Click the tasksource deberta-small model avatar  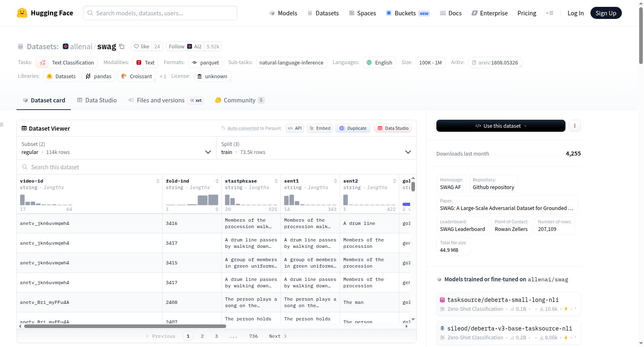click(x=442, y=300)
